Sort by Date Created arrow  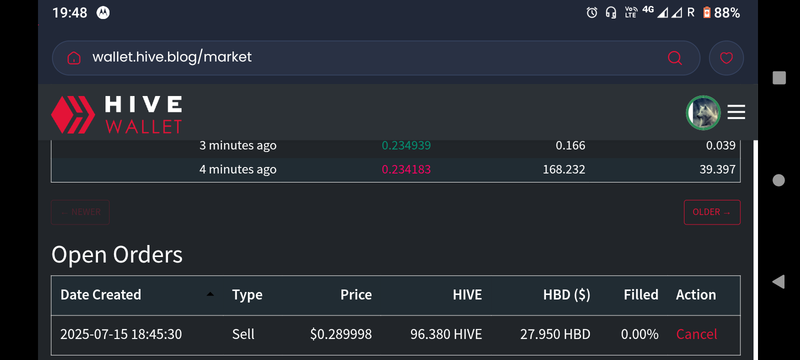(210, 294)
